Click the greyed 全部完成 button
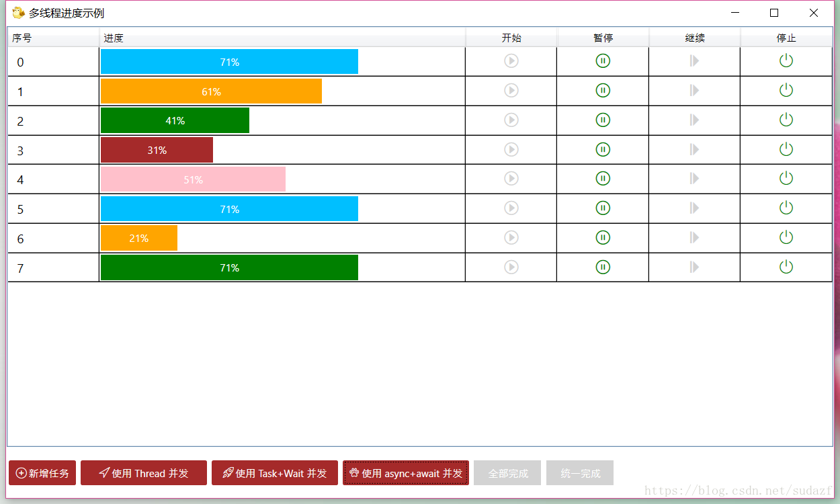This screenshot has height=504, width=840. point(507,473)
